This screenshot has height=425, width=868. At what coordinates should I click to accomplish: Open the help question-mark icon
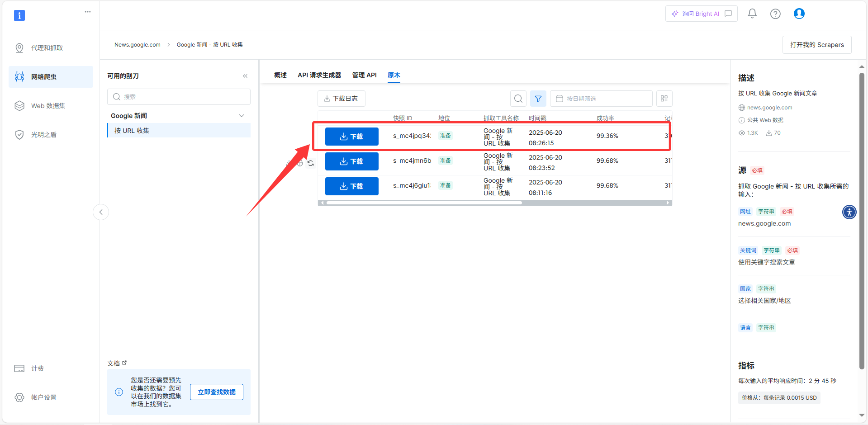tap(775, 14)
